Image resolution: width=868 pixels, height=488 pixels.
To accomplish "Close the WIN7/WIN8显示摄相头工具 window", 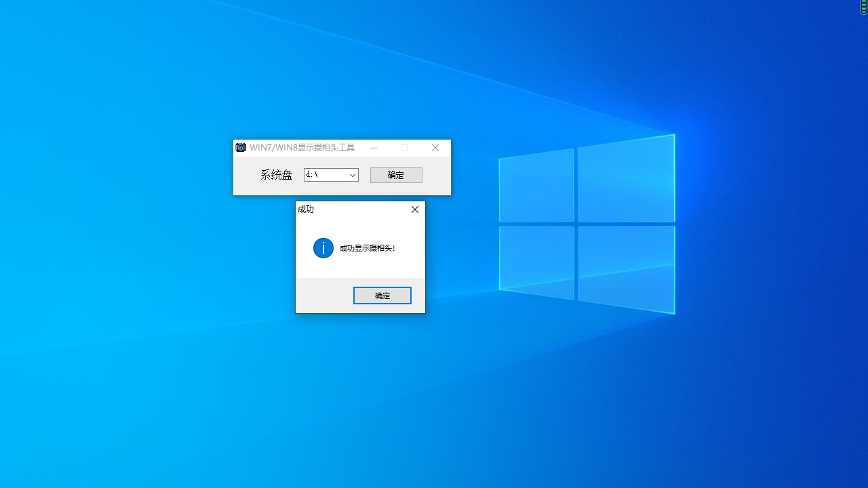I will (x=435, y=148).
